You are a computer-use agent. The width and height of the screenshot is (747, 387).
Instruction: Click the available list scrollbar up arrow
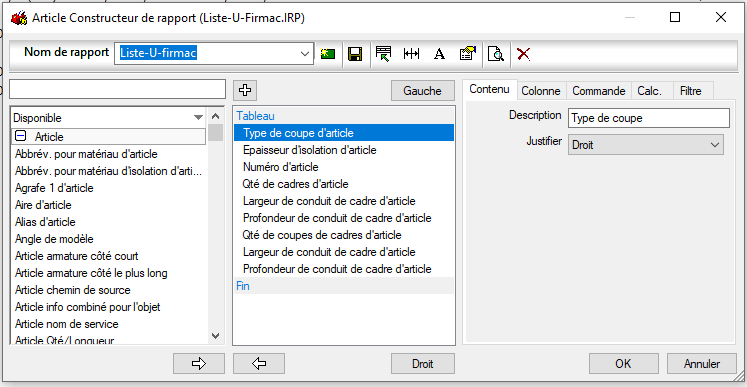pyautogui.click(x=215, y=116)
